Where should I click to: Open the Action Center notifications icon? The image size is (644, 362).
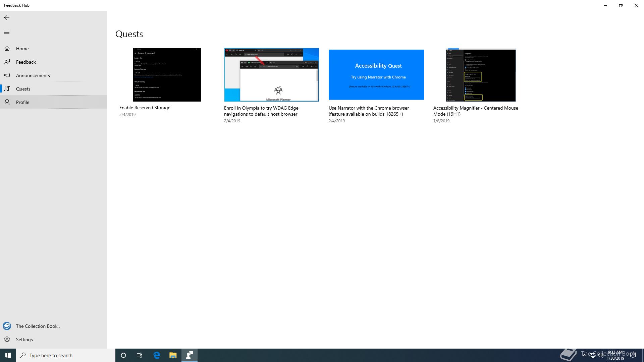tap(633, 355)
